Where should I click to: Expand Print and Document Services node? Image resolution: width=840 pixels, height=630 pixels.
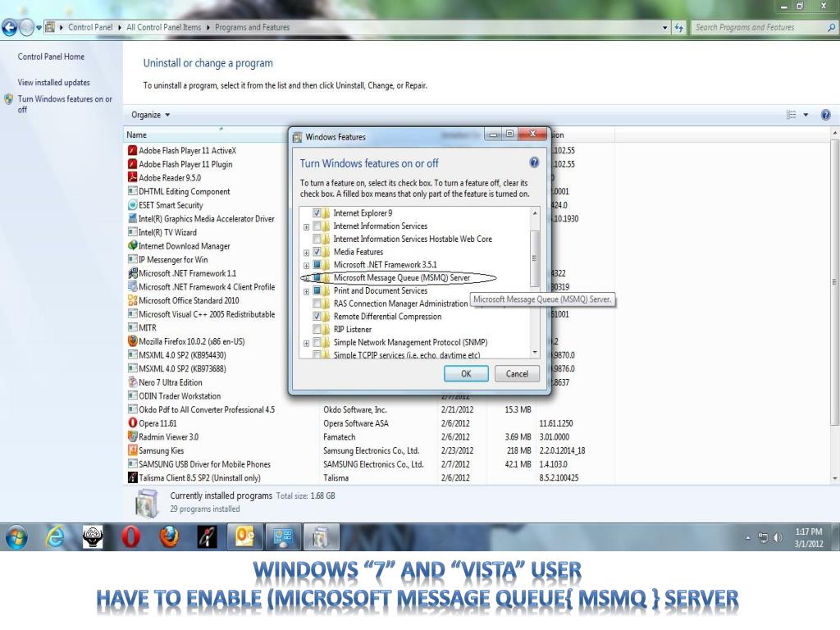(x=307, y=291)
